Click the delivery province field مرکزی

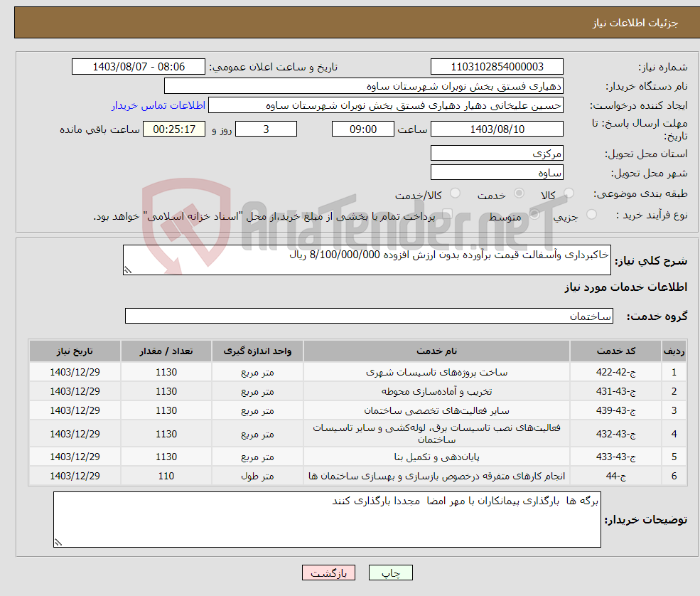coord(497,153)
